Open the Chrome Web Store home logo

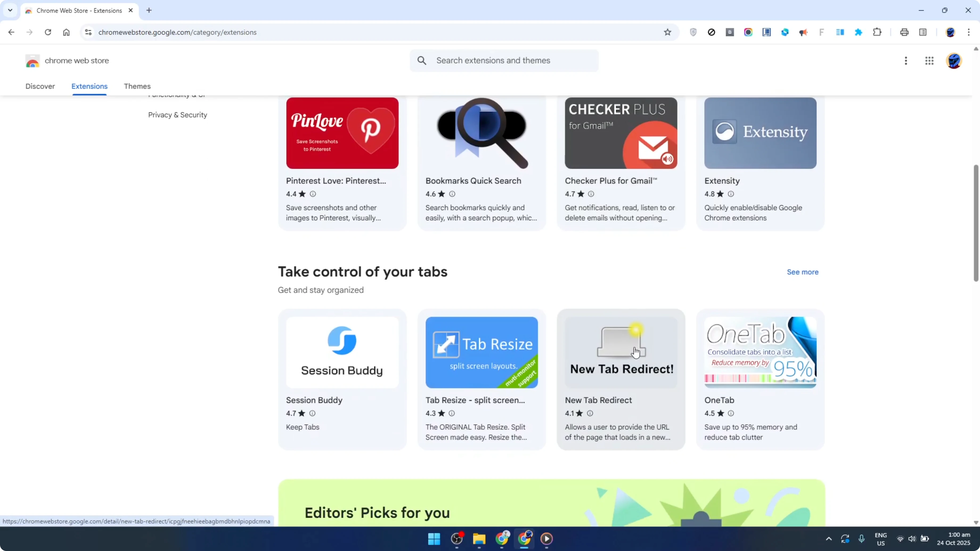click(33, 61)
